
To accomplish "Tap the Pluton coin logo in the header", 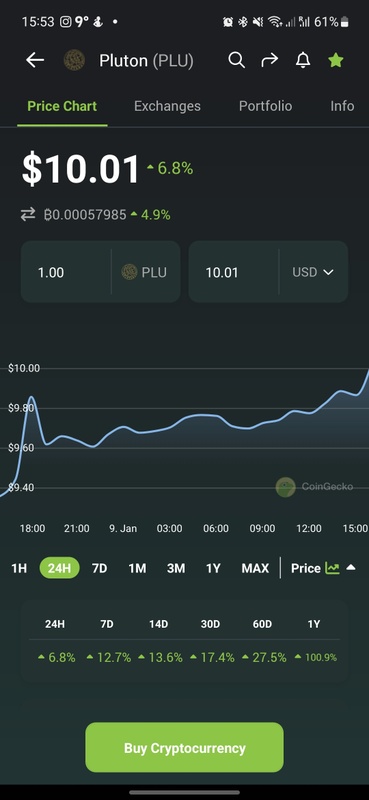I will coord(74,60).
